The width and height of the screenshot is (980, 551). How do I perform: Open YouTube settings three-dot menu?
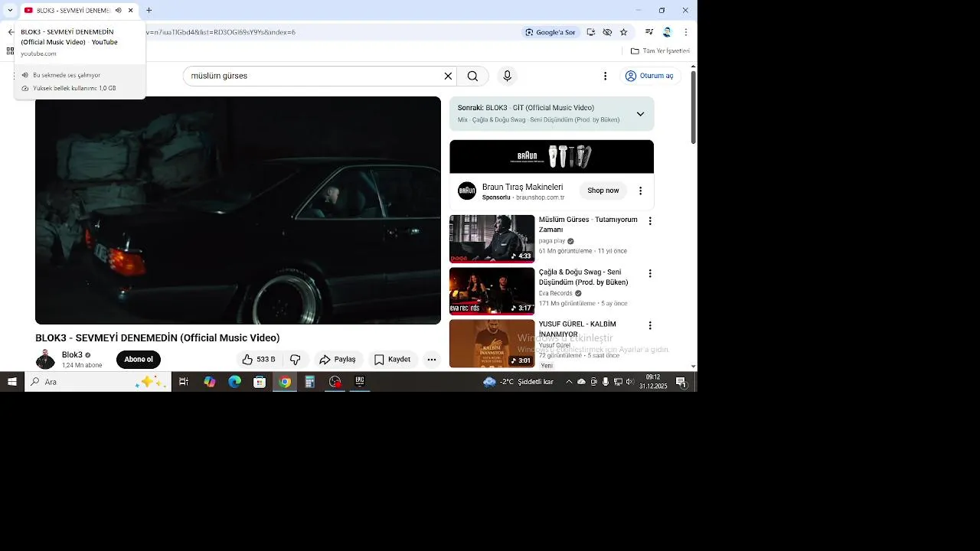click(605, 76)
